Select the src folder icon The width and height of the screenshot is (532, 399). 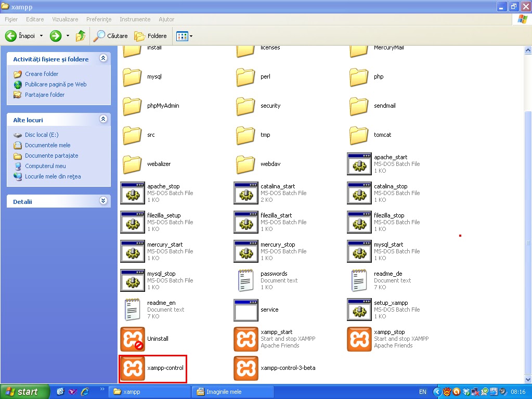132,135
